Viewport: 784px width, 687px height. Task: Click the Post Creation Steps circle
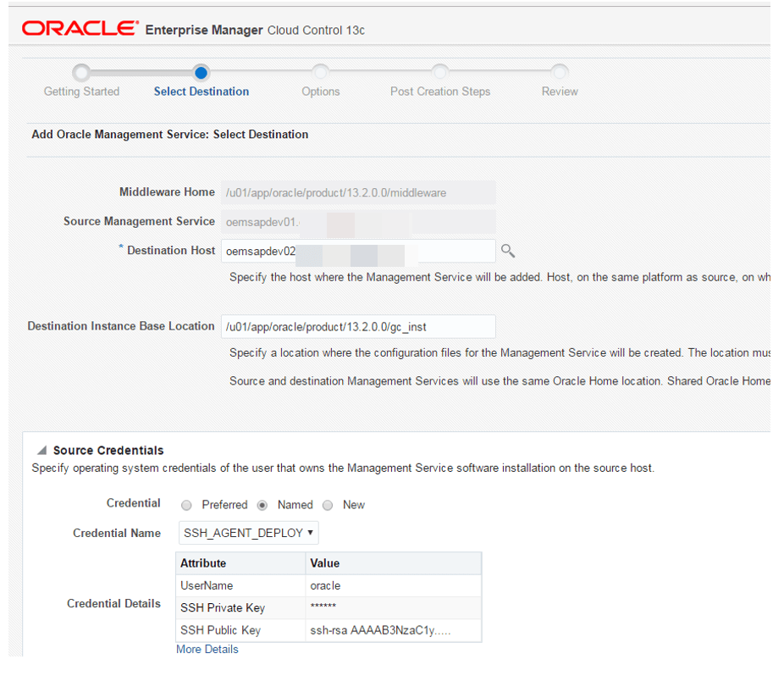(x=439, y=73)
